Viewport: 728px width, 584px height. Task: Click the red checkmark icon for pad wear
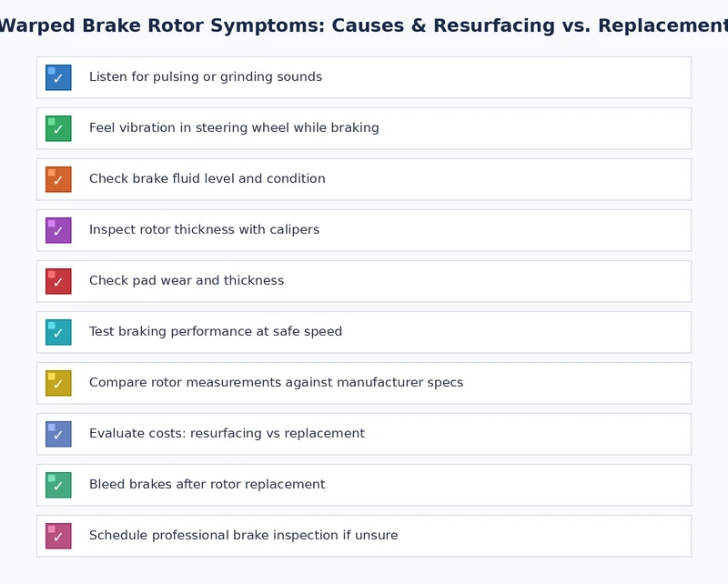[58, 281]
